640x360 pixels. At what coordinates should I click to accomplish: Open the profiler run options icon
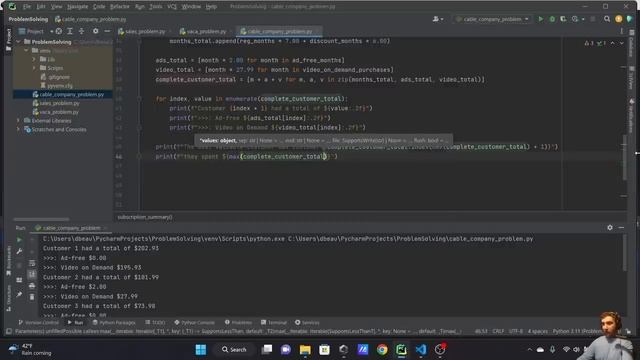coord(575,19)
